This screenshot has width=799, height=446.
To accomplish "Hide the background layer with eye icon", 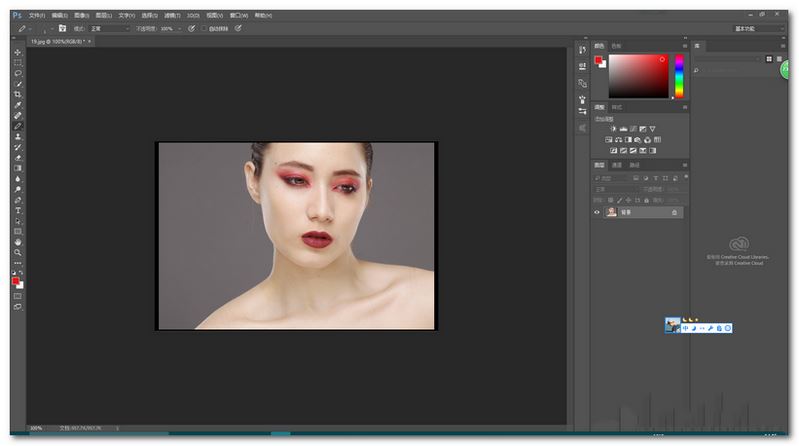I will point(597,212).
